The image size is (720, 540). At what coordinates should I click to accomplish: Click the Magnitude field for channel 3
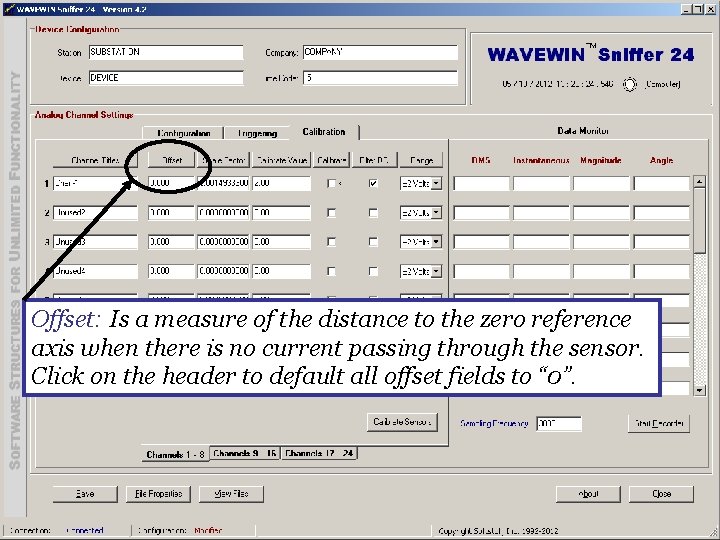click(601, 242)
